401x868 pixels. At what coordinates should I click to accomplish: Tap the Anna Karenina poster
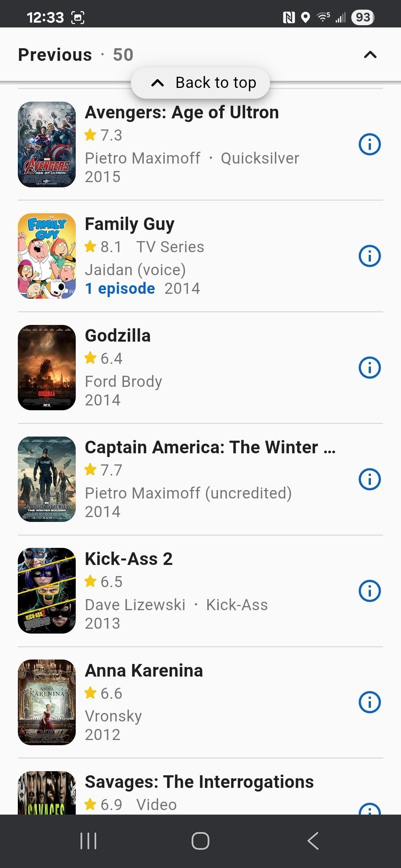47,702
